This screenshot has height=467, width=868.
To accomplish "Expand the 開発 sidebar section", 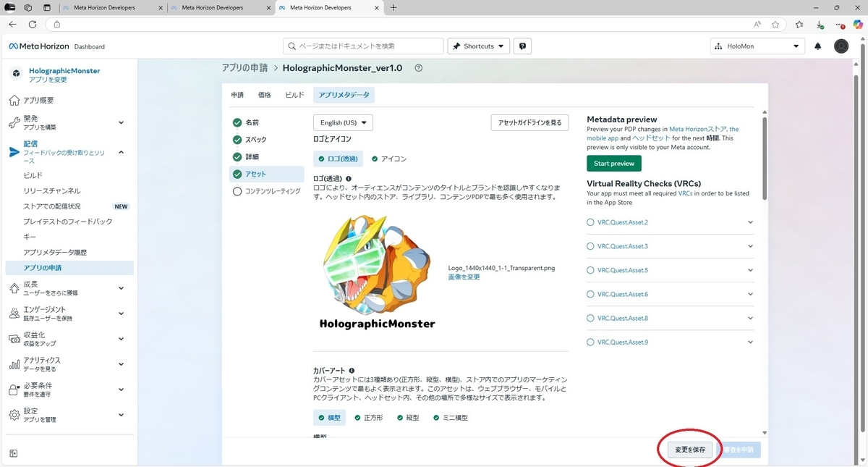I will coord(121,122).
